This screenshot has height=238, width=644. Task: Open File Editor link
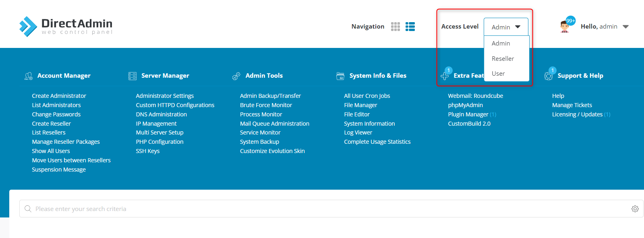point(357,114)
